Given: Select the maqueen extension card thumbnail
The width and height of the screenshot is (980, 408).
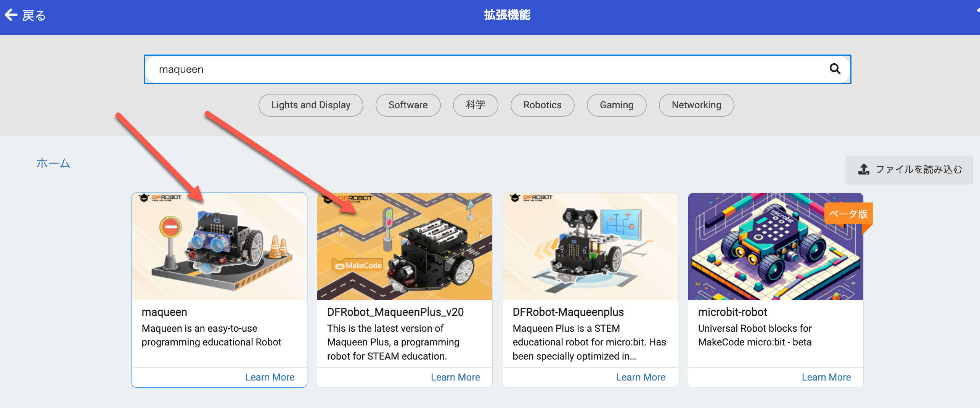Looking at the screenshot, I should [x=219, y=247].
